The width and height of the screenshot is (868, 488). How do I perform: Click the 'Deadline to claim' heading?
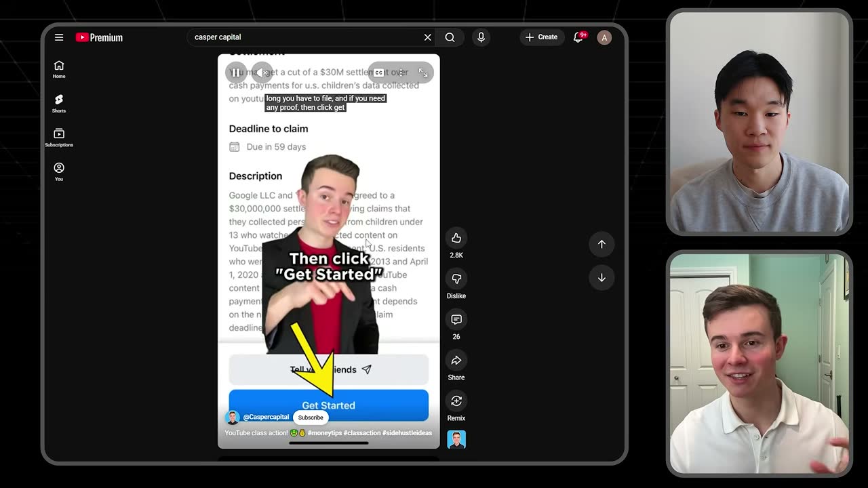coord(269,129)
